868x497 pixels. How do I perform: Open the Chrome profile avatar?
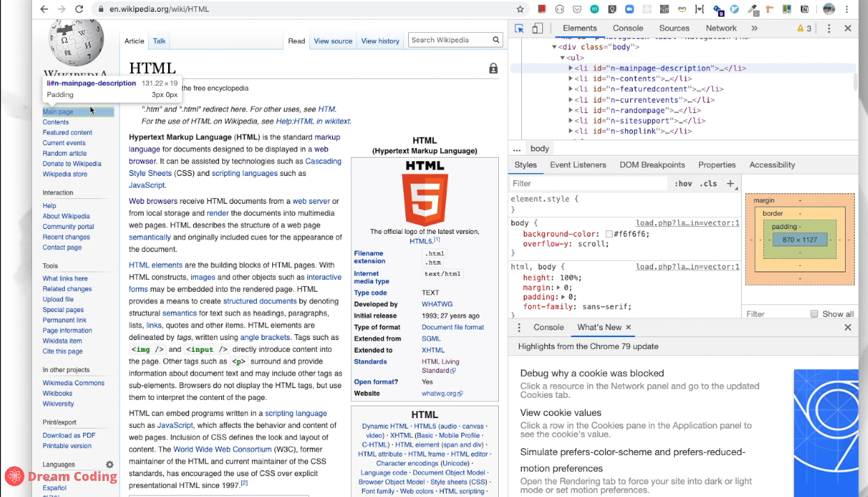829,9
